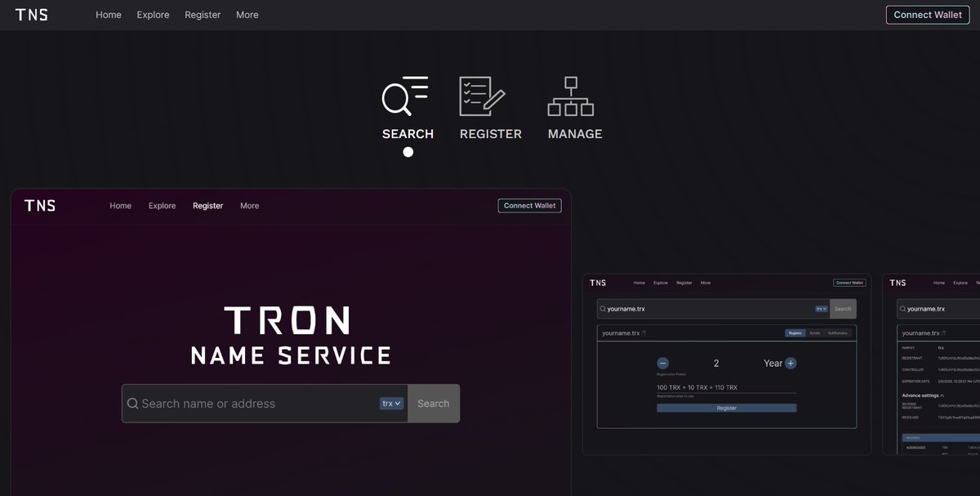Click the TNS logo in the top navigation bar
Screen dimensions: 980x496
click(31, 15)
